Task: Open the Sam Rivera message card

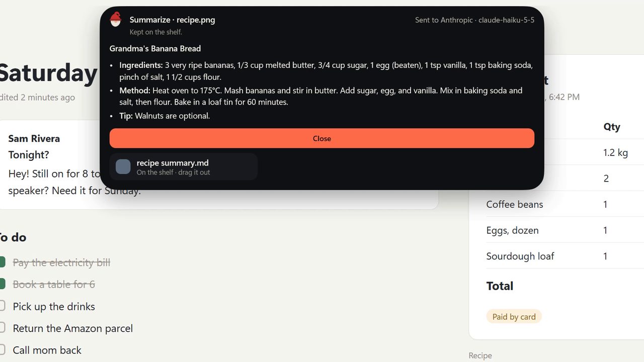Action: 219,164
